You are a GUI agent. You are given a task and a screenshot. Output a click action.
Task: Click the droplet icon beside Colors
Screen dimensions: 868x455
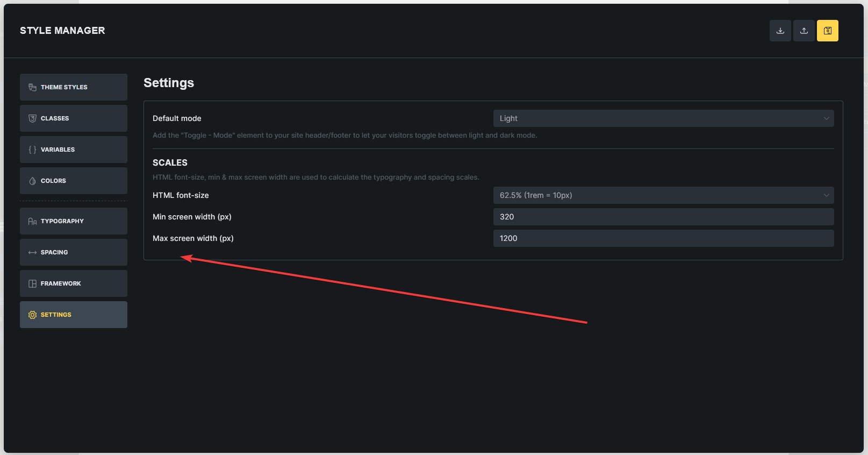32,181
